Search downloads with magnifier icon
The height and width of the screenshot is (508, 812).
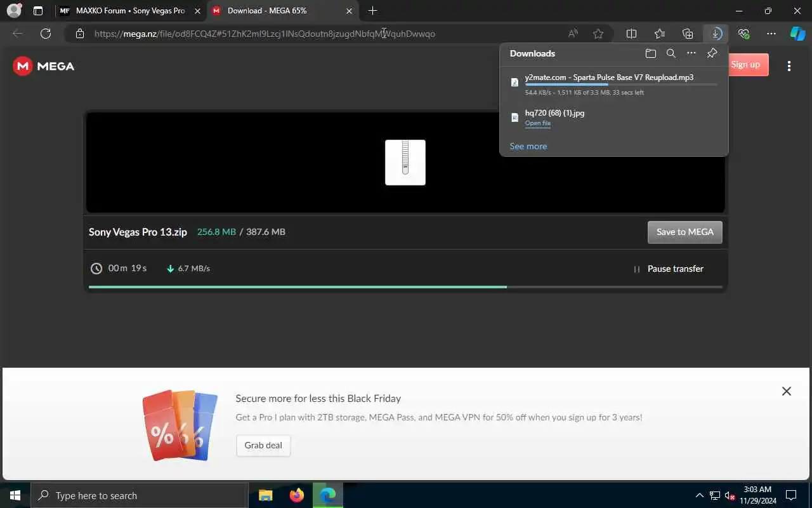coord(671,53)
